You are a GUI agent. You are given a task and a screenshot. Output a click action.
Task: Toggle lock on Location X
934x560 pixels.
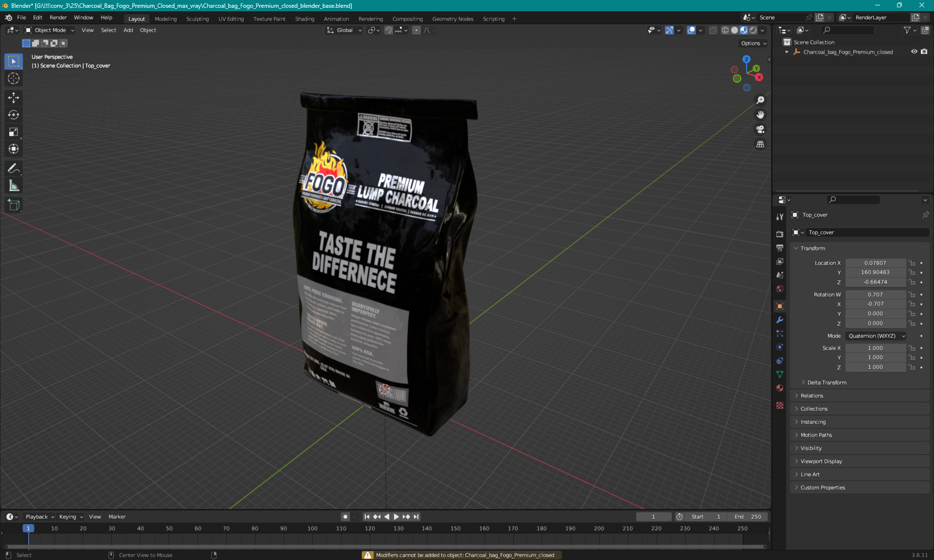(912, 263)
